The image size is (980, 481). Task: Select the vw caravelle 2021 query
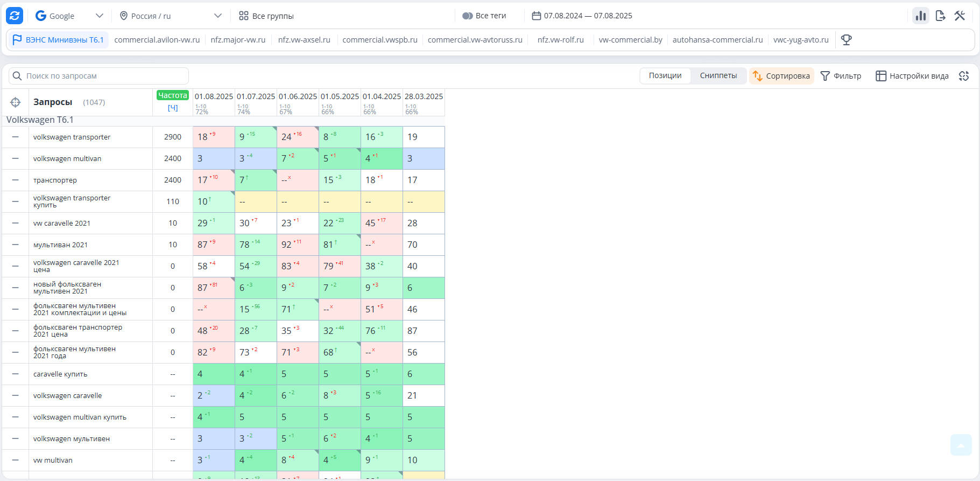coord(62,223)
